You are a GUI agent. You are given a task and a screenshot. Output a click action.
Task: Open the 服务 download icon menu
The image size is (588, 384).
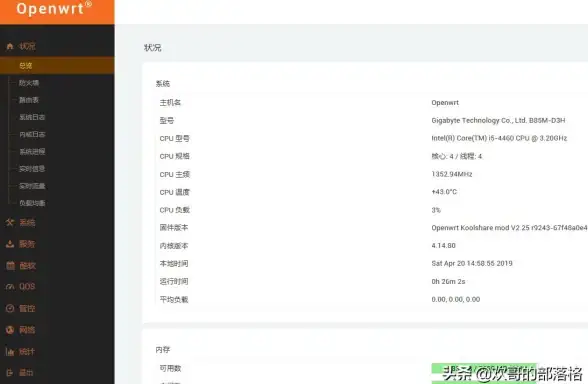pos(21,244)
